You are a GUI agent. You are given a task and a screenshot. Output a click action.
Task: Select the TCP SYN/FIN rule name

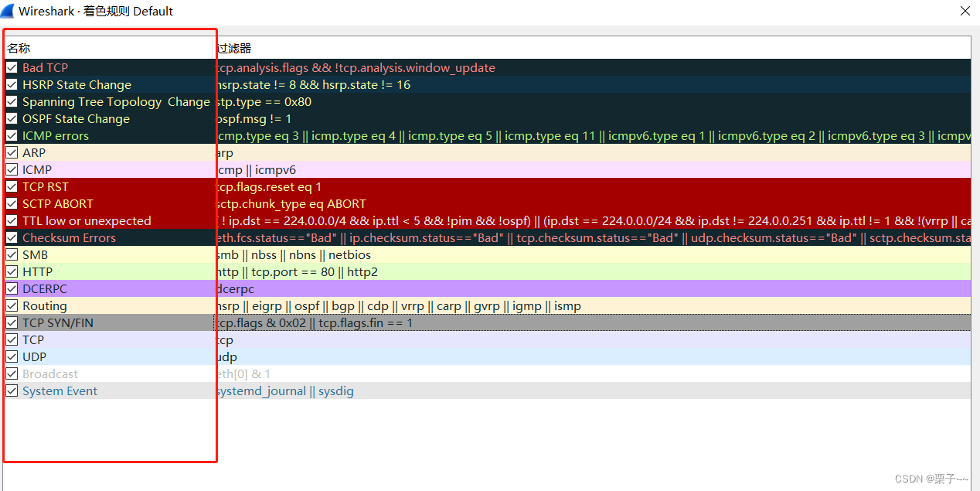(x=58, y=323)
